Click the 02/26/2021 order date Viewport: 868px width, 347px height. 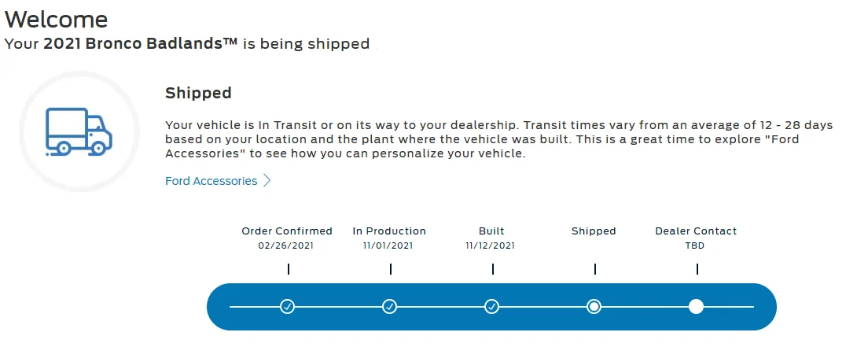pos(286,245)
